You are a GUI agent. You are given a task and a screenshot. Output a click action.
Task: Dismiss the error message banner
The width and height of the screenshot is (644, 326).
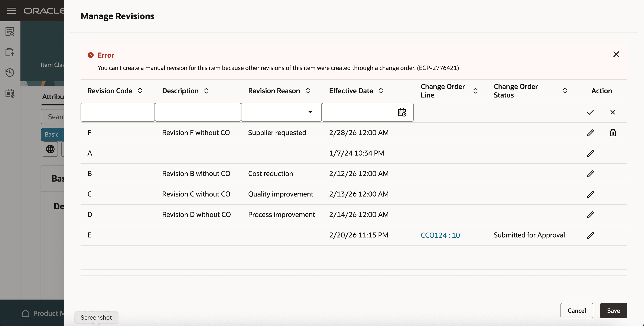point(616,54)
